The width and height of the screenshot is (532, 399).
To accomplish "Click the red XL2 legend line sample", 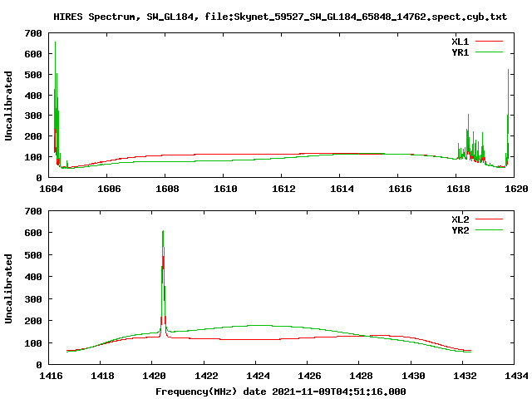I will (489, 219).
